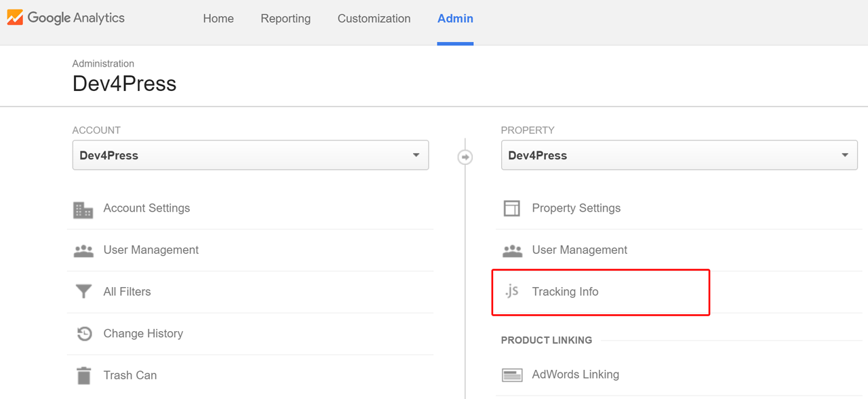This screenshot has width=868, height=399.
Task: Click the Change History clock icon
Action: click(x=84, y=334)
